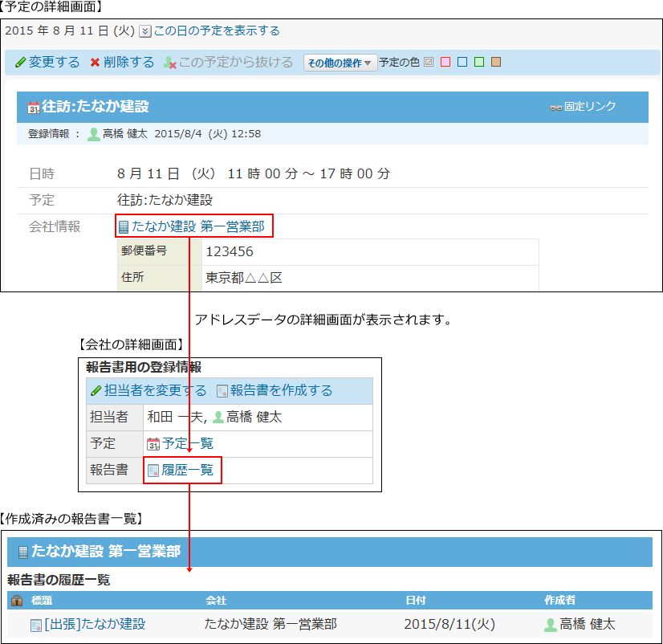Click date cell 2015/8/11(火)
Screen dimensions: 663x644
449,624
